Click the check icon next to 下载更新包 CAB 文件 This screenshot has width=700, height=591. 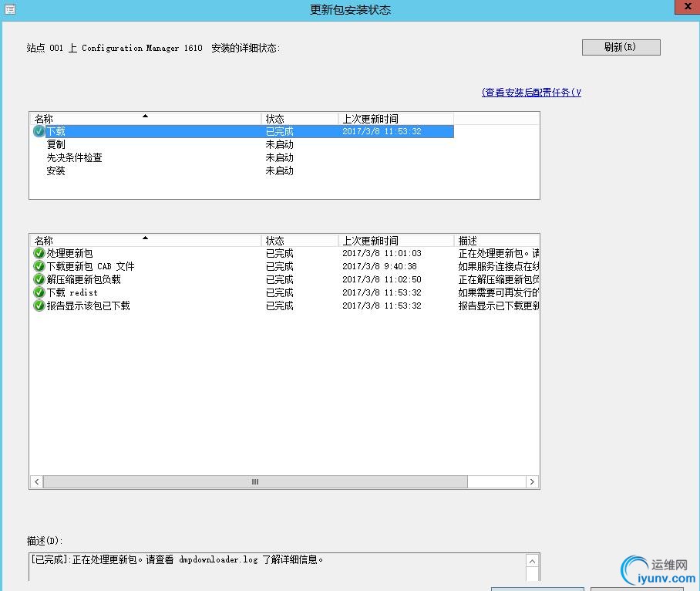(x=39, y=266)
